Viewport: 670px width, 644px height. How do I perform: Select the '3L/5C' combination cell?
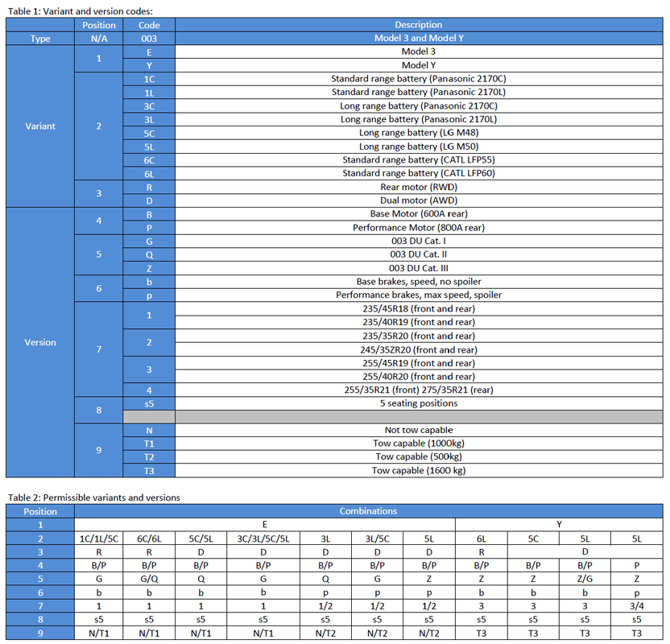click(x=378, y=539)
